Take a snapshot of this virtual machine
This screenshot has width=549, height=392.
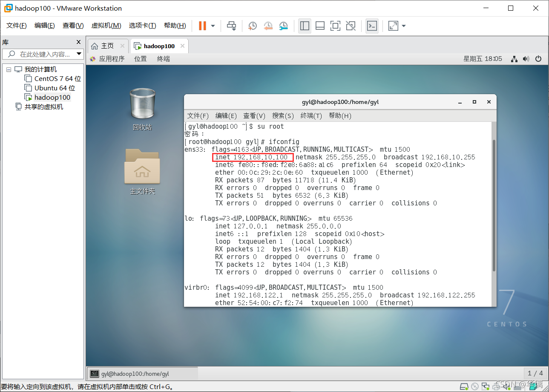[253, 26]
